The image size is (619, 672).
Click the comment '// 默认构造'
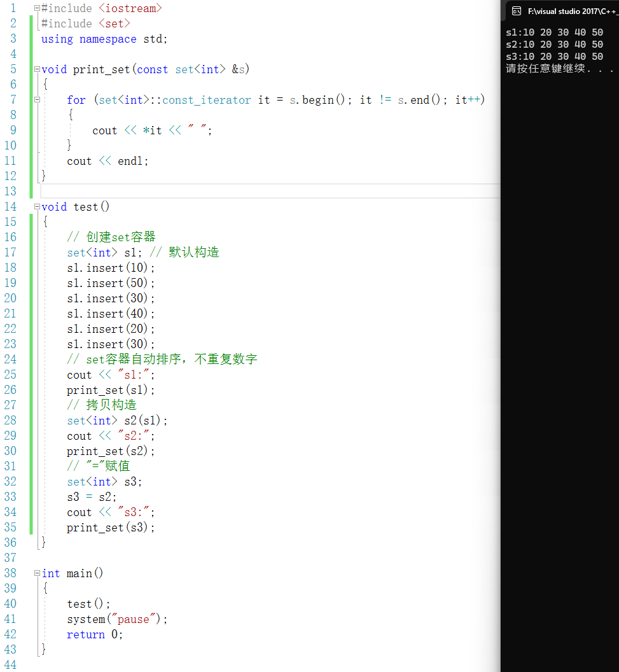[184, 252]
